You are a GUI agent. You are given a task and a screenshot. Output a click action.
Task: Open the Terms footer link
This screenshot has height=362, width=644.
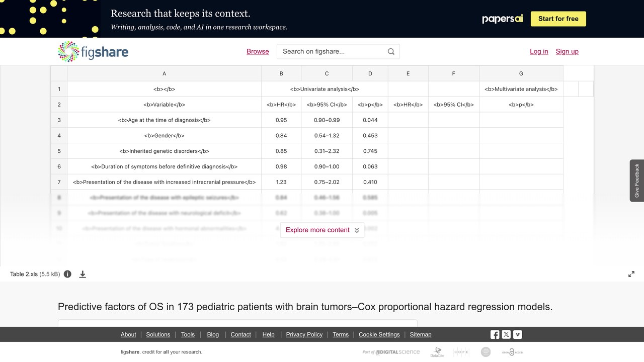pos(341,334)
